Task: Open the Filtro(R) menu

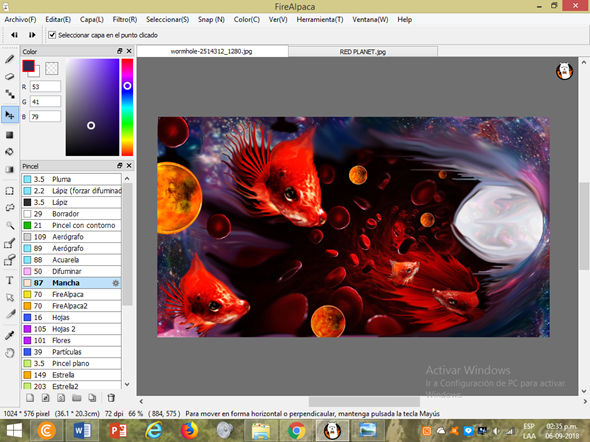Action: [x=125, y=20]
